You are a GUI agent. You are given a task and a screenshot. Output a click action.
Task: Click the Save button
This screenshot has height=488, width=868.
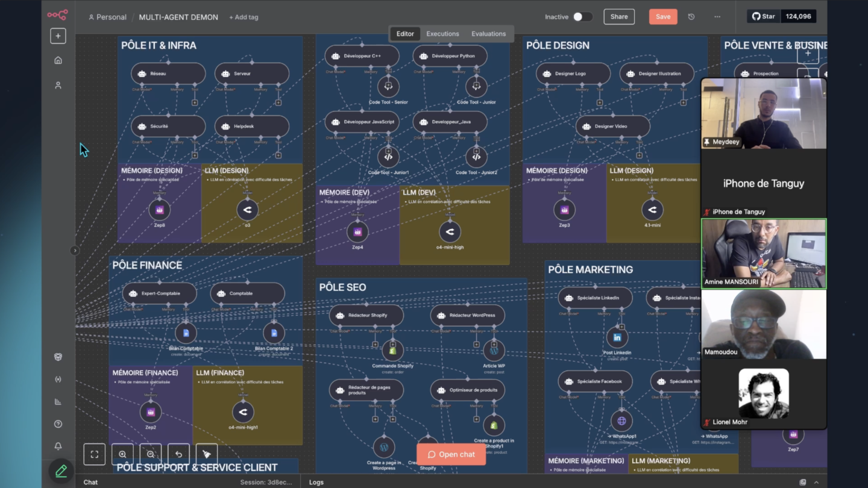(x=662, y=17)
